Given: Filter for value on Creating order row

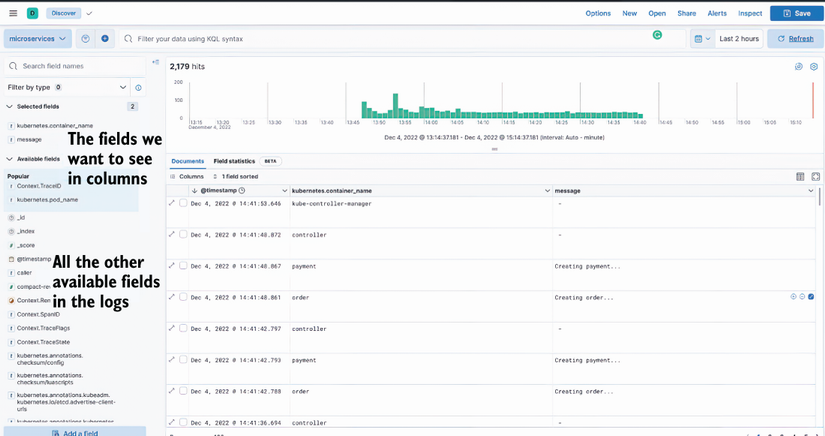Looking at the screenshot, I should pyautogui.click(x=793, y=297).
